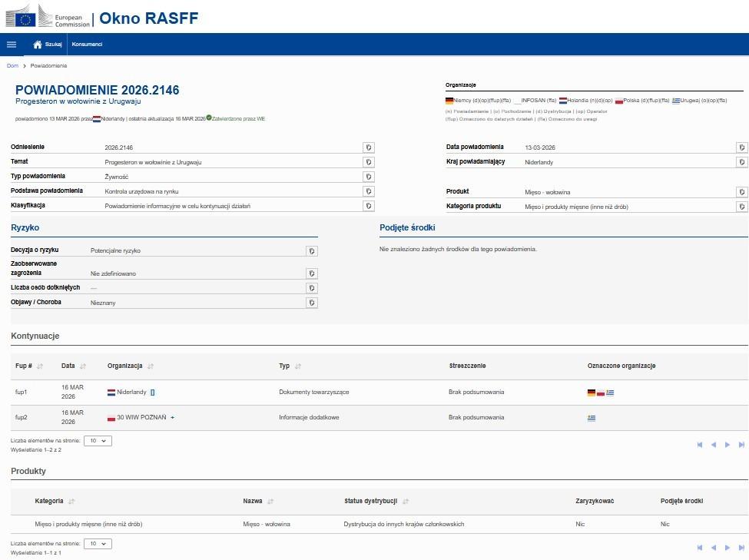Viewport: 749px width, 560px height.
Task: Copy the Kraj powiadamiający value
Action: coord(741,162)
